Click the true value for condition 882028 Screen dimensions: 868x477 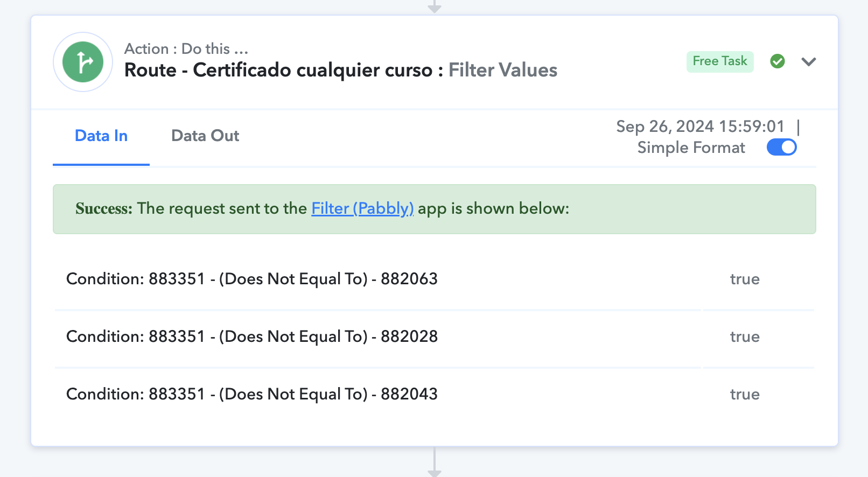[x=745, y=337]
